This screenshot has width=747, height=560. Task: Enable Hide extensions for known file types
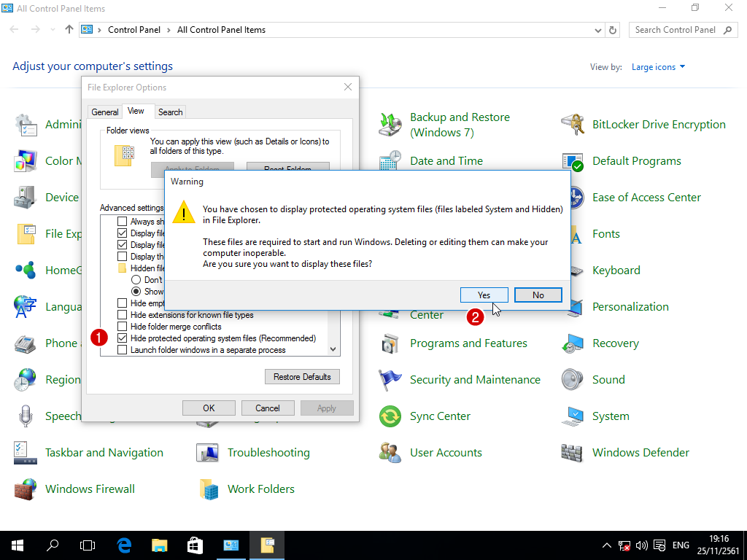click(x=123, y=315)
